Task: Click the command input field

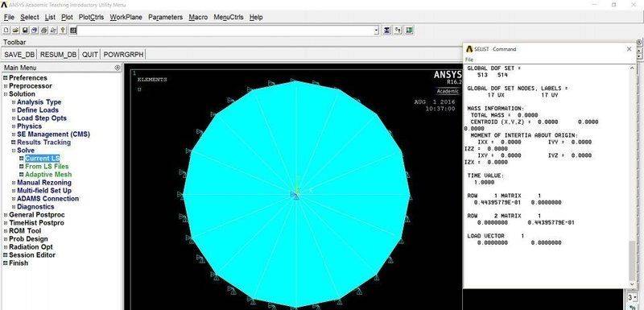Action: [226, 31]
